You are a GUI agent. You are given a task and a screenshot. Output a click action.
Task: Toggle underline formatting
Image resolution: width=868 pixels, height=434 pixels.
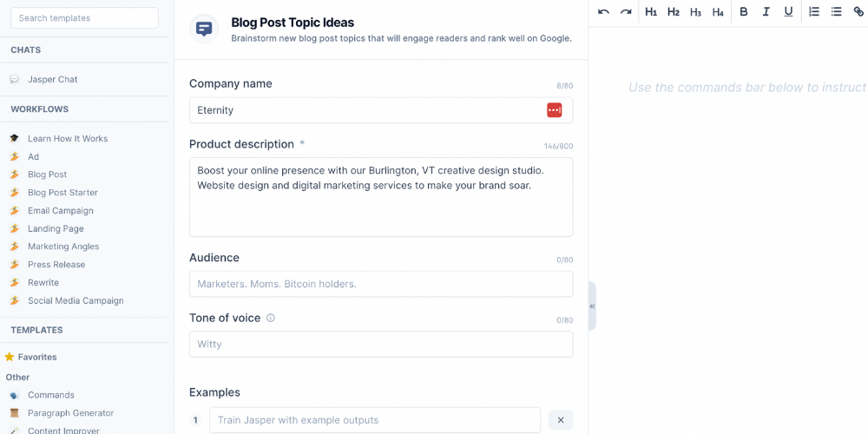point(788,11)
